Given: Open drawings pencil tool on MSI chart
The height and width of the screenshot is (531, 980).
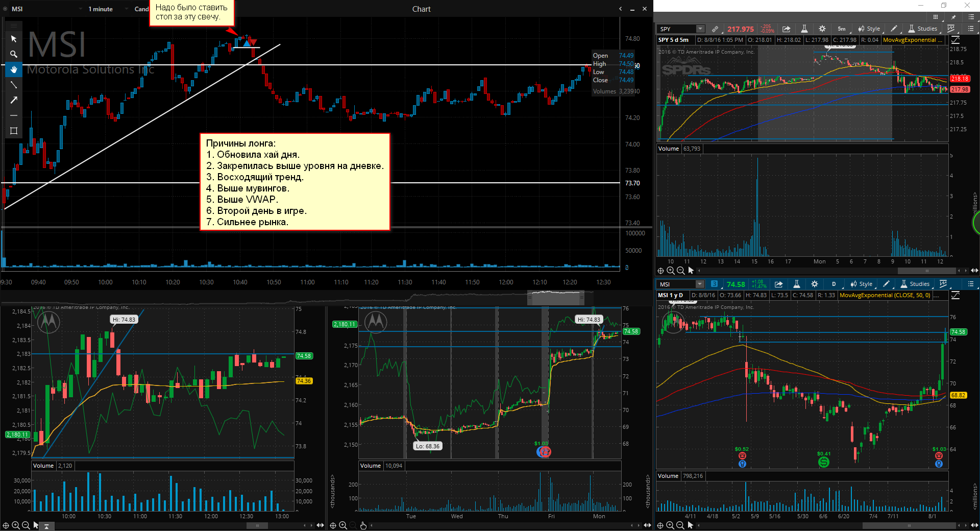Looking at the screenshot, I should (886, 284).
